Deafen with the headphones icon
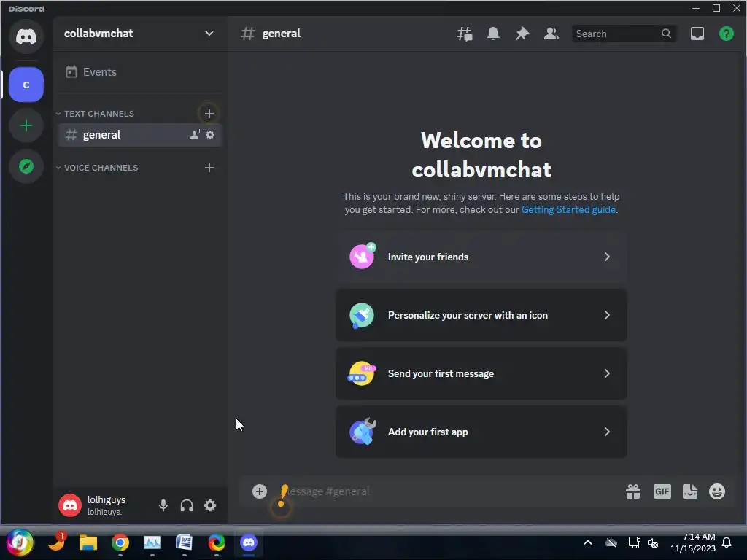 [x=187, y=505]
